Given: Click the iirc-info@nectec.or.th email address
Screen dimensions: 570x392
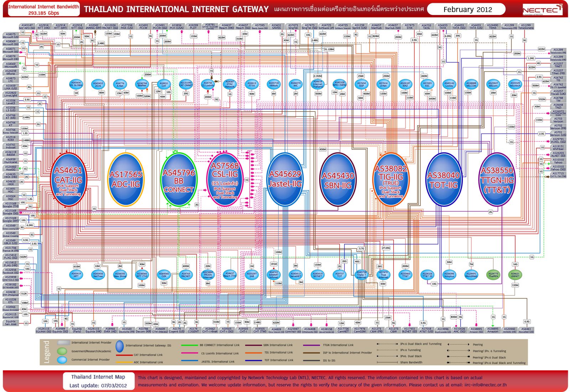Looking at the screenshot, I should coord(486,385).
